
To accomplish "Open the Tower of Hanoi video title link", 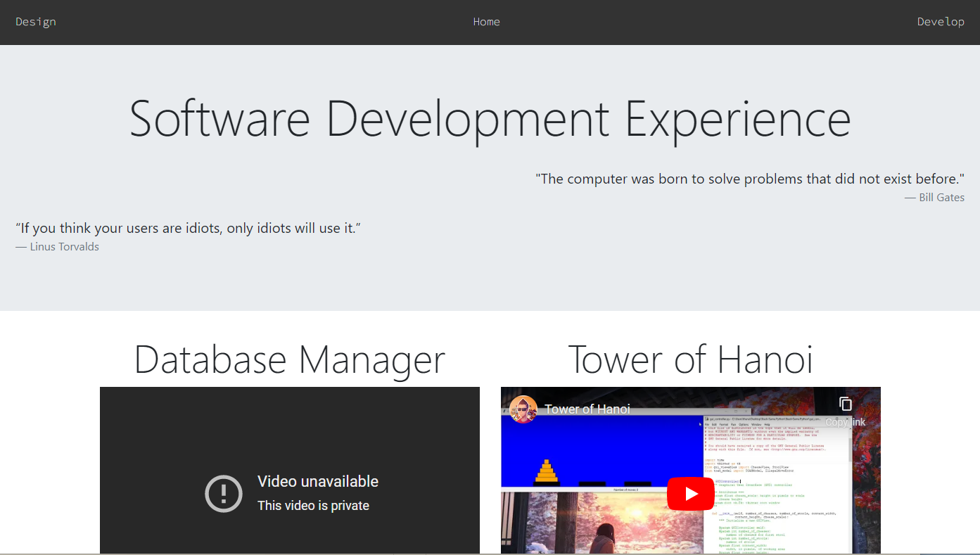I will (588, 409).
